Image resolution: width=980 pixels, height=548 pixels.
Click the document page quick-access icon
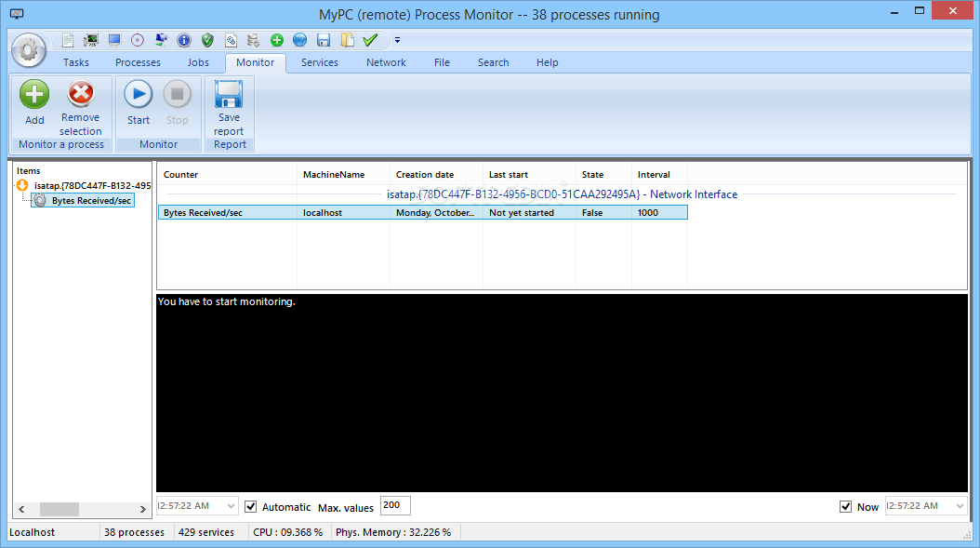(68, 40)
